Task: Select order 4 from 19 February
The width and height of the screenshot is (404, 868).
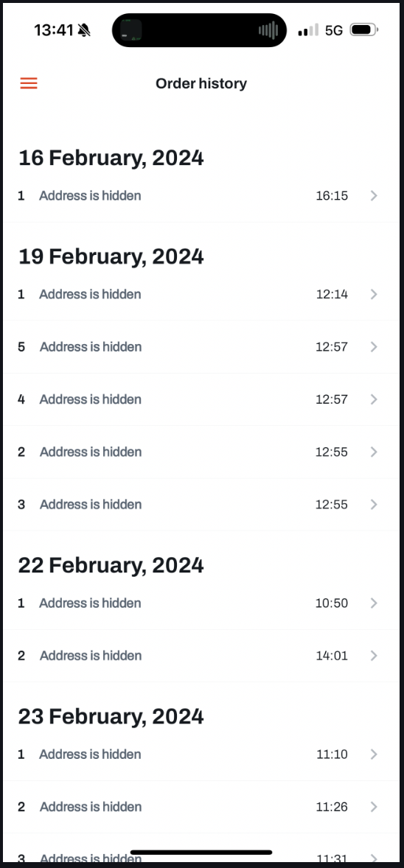Action: (x=201, y=399)
